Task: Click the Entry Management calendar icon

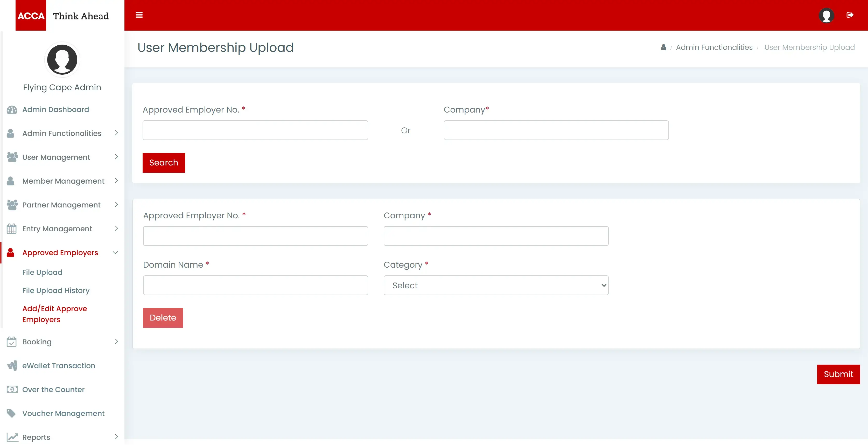Action: (x=12, y=228)
